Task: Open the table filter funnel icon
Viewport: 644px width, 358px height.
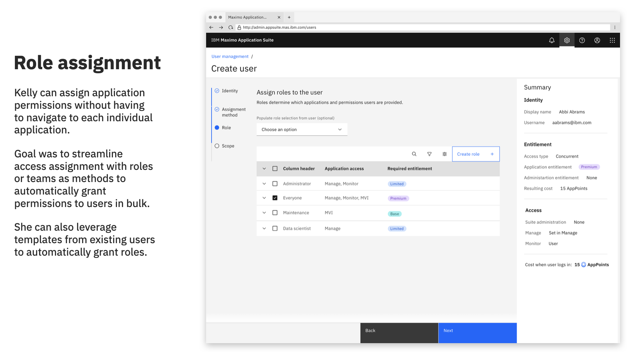Action: 429,154
